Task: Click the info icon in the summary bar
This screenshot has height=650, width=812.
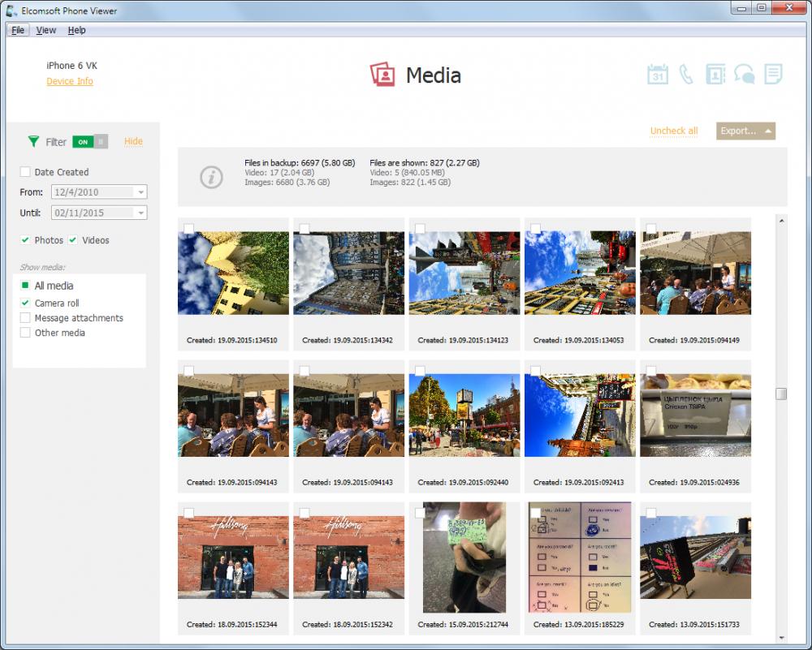Action: click(x=211, y=176)
